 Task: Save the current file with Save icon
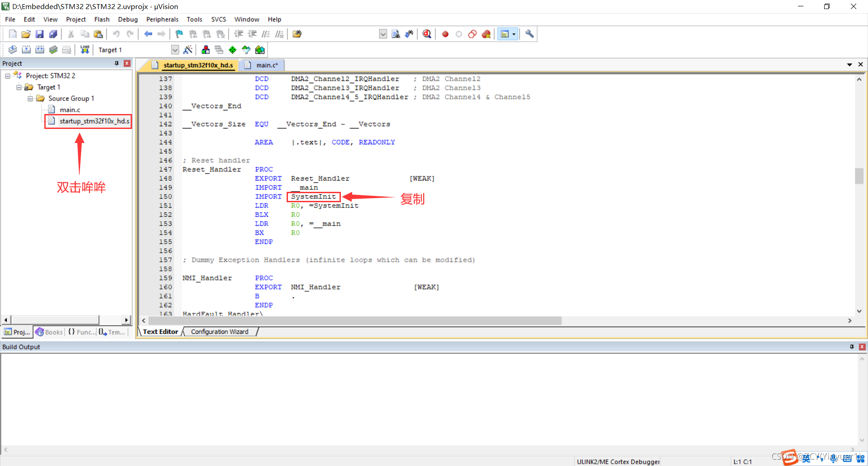pos(39,34)
